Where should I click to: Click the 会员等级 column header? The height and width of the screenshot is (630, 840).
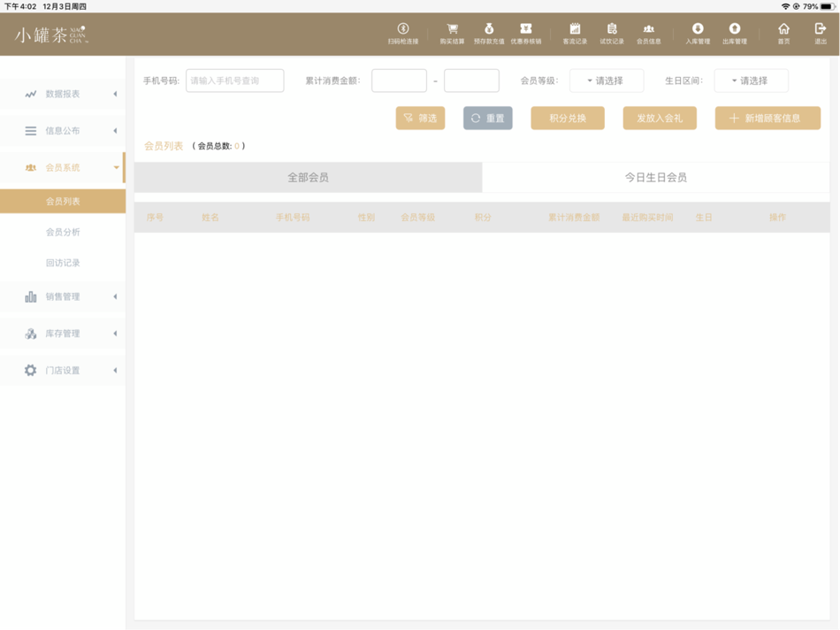click(x=418, y=217)
